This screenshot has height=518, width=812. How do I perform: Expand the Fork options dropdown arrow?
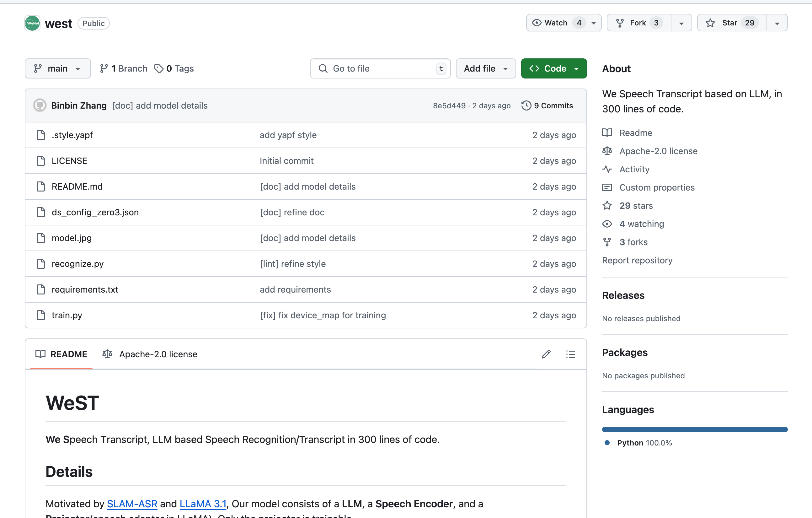click(x=681, y=23)
